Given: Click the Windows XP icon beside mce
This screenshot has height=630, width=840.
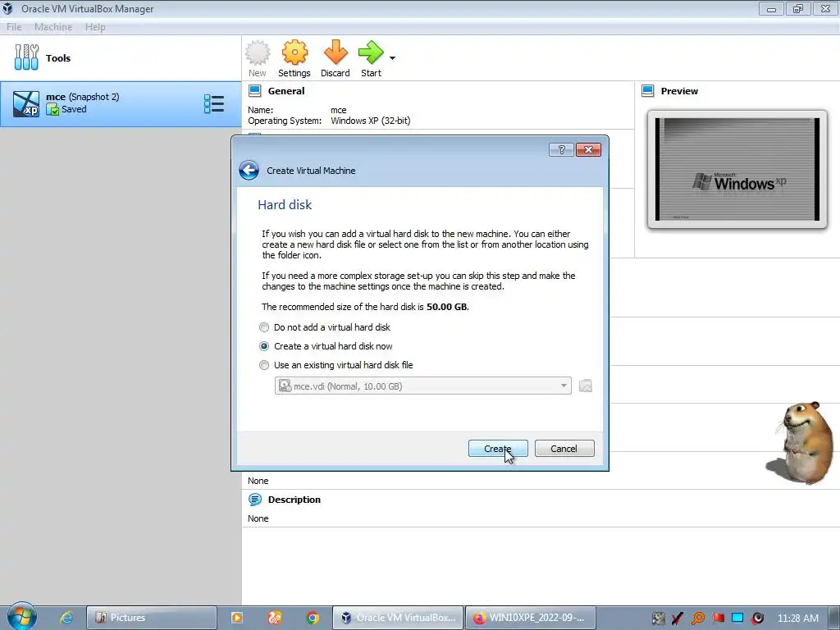Looking at the screenshot, I should pyautogui.click(x=25, y=104).
